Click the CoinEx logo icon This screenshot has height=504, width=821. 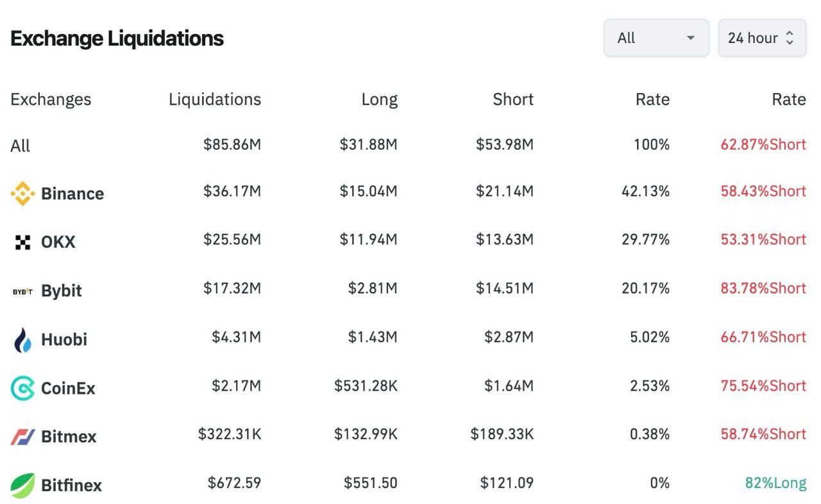click(22, 388)
